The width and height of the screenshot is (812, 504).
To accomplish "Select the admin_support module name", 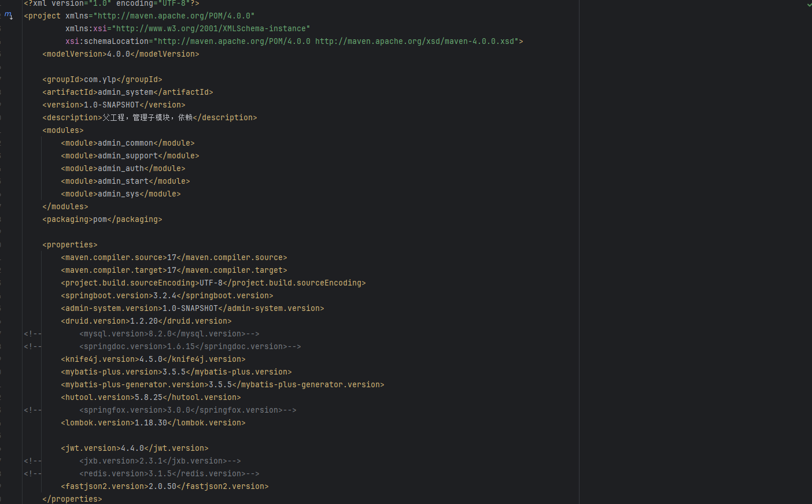I will pos(128,155).
